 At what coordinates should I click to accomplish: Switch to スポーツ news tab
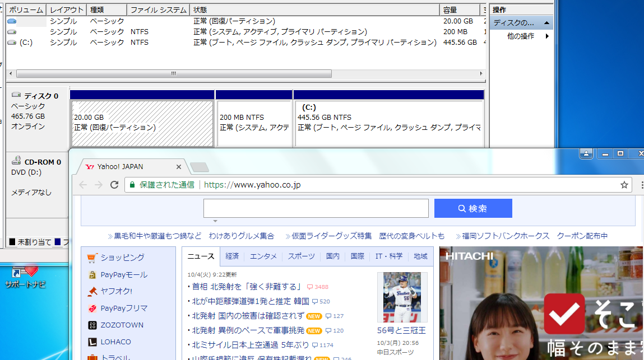tap(301, 256)
